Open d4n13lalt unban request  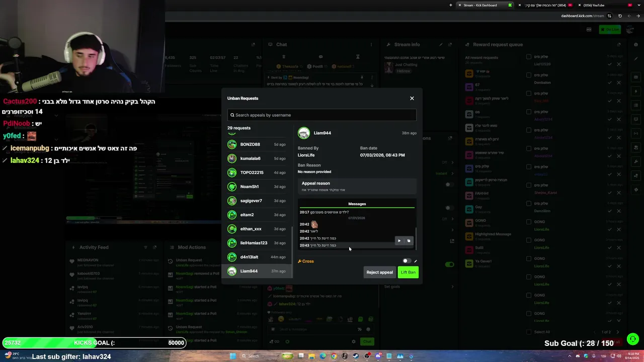tap(257, 257)
